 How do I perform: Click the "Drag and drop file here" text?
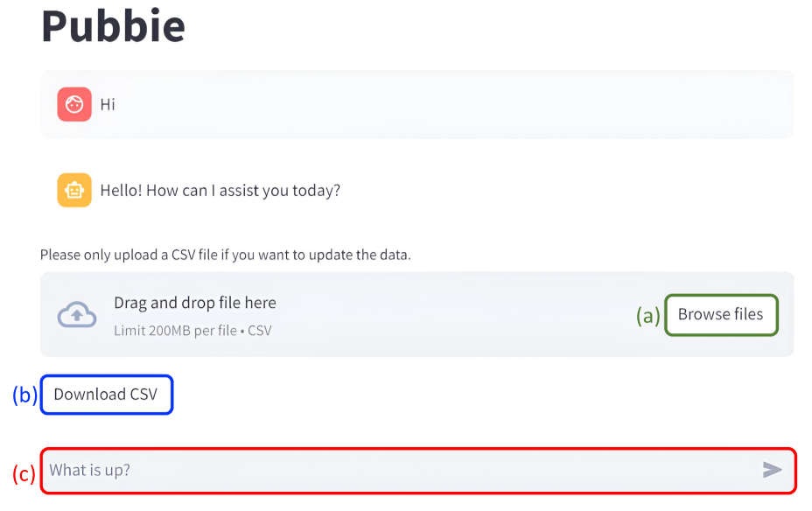point(194,303)
